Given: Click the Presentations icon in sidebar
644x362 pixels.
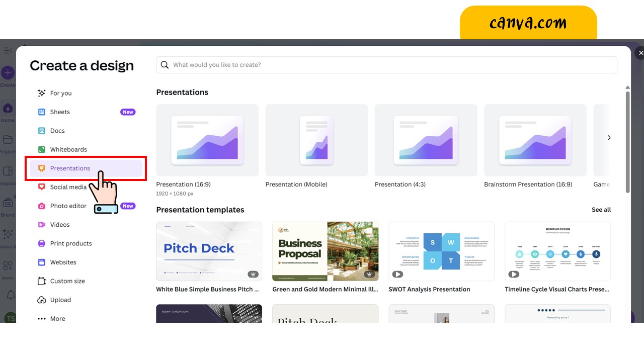Looking at the screenshot, I should click(x=42, y=168).
